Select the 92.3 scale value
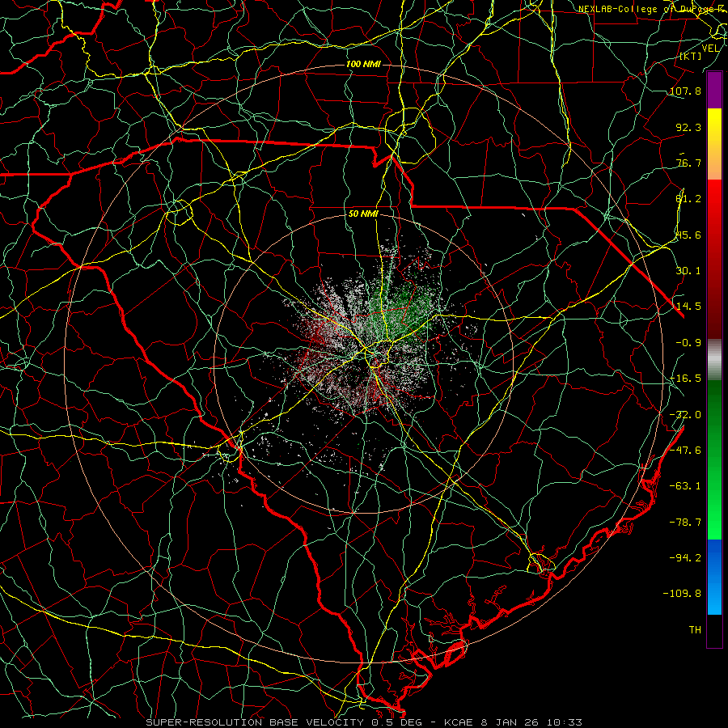Screen dimensions: 728x728 tap(688, 127)
